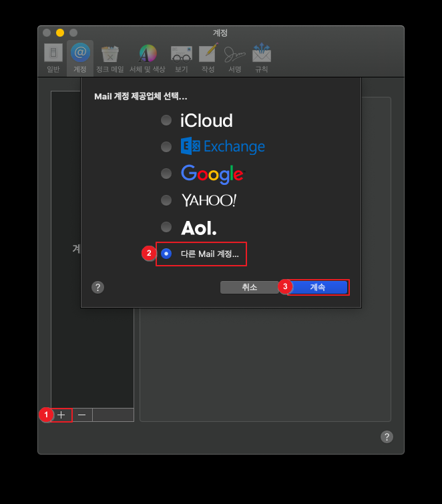Viewport: 442px width, 504px height.
Task: Open help for the accounts preferences window
Action: (387, 437)
